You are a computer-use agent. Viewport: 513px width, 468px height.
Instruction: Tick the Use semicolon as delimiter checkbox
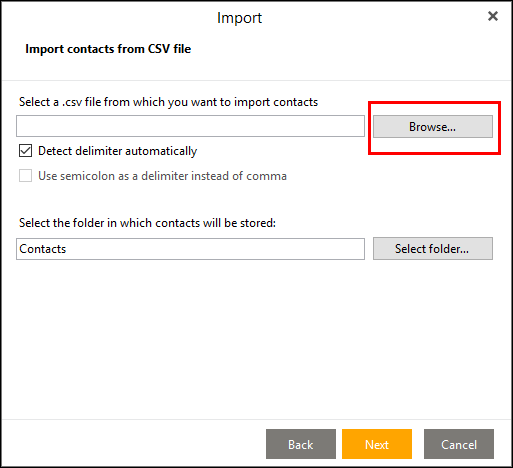[26, 176]
